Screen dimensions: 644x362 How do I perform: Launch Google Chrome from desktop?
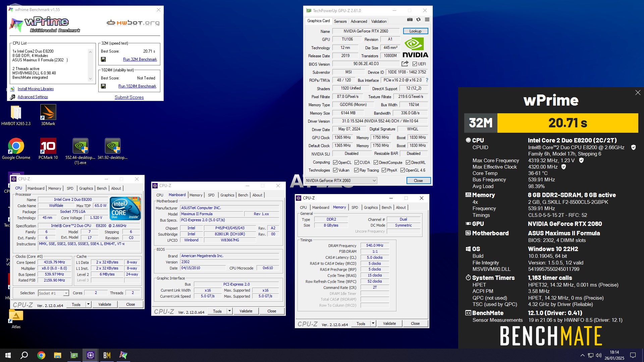pos(16,149)
